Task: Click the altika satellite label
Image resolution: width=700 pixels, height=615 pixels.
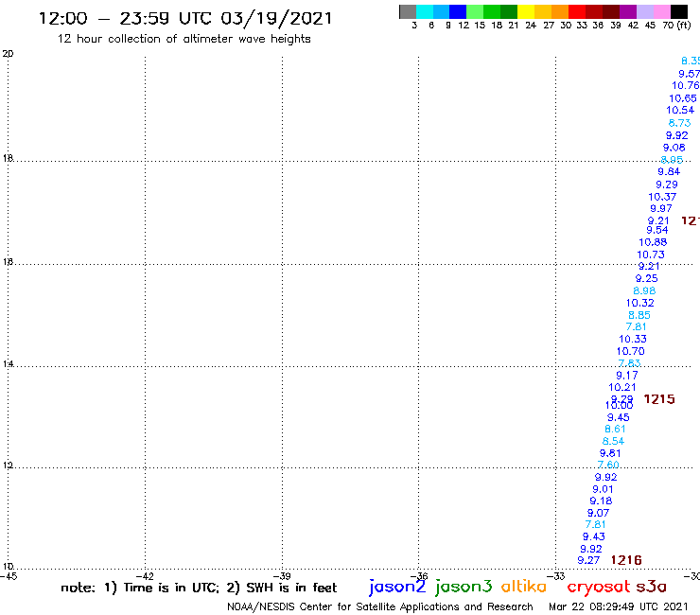Action: [x=524, y=587]
